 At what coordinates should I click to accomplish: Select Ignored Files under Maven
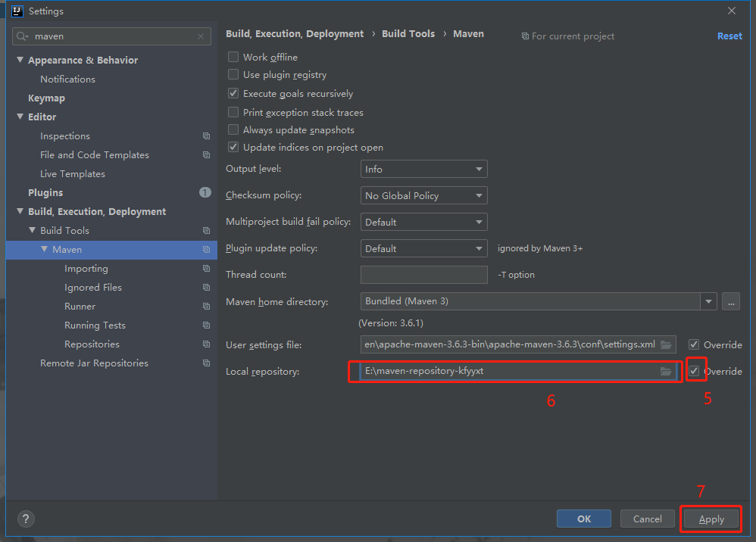click(93, 288)
